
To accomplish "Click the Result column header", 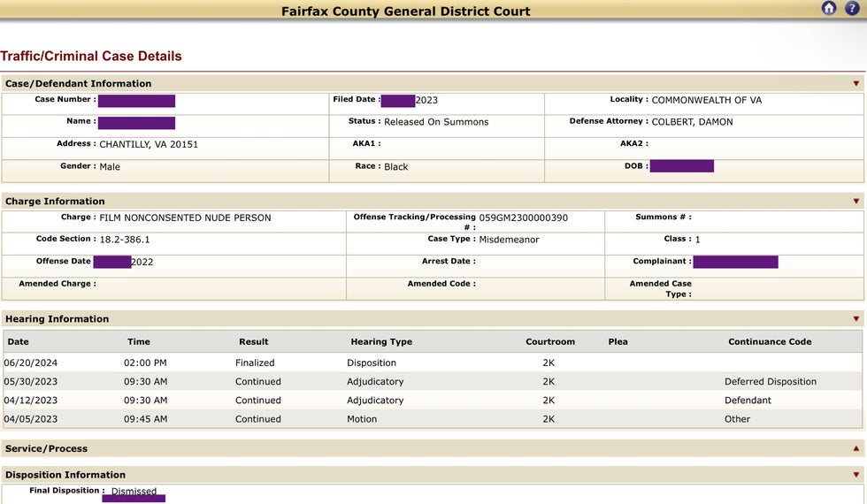I will coord(253,341).
